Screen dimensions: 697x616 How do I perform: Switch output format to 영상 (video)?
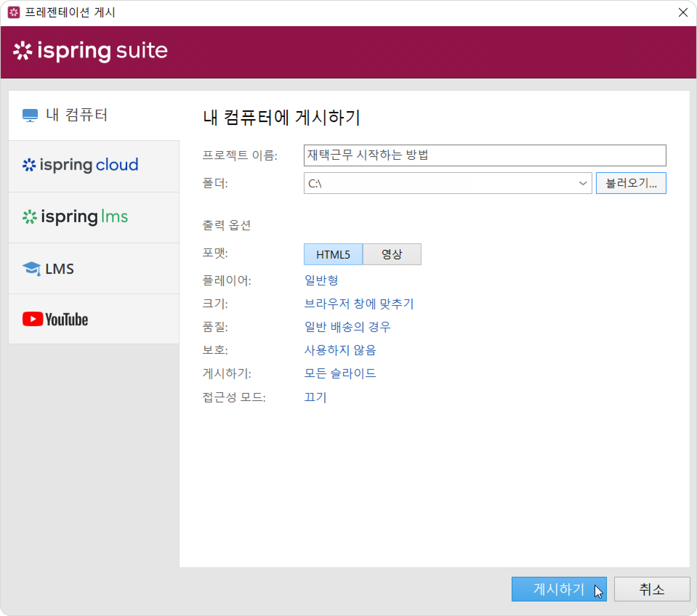(x=392, y=254)
